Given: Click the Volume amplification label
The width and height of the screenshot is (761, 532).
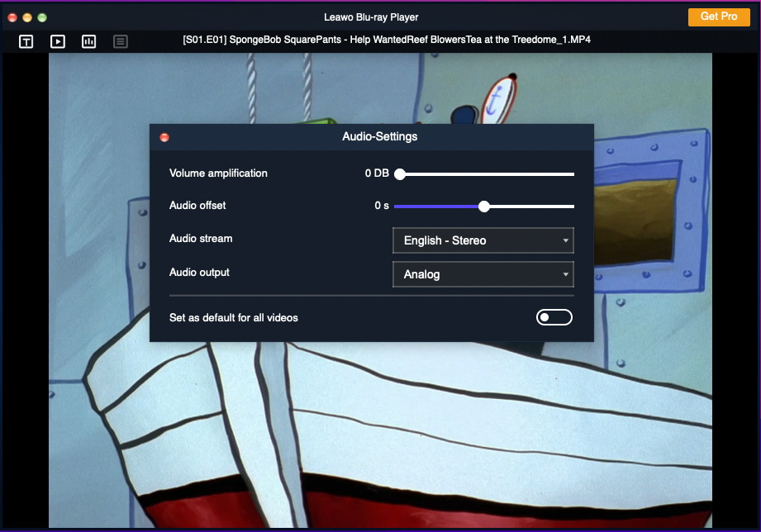Looking at the screenshot, I should click(x=218, y=173).
